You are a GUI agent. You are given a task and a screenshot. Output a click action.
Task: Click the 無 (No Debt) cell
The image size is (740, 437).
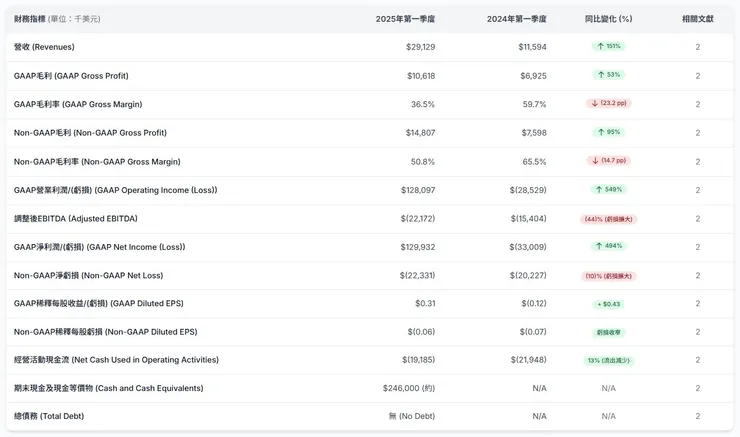(x=412, y=416)
